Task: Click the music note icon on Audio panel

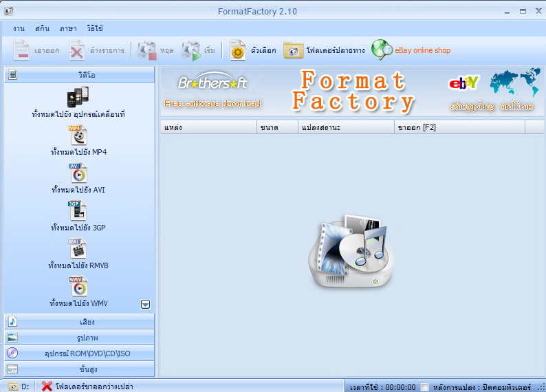Action: (12, 321)
